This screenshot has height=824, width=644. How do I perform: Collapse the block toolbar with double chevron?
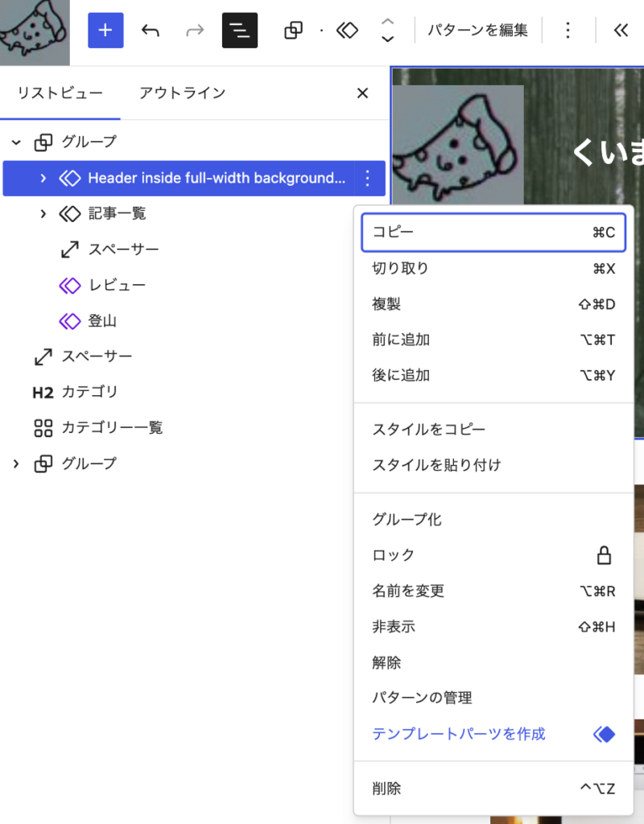pyautogui.click(x=621, y=31)
